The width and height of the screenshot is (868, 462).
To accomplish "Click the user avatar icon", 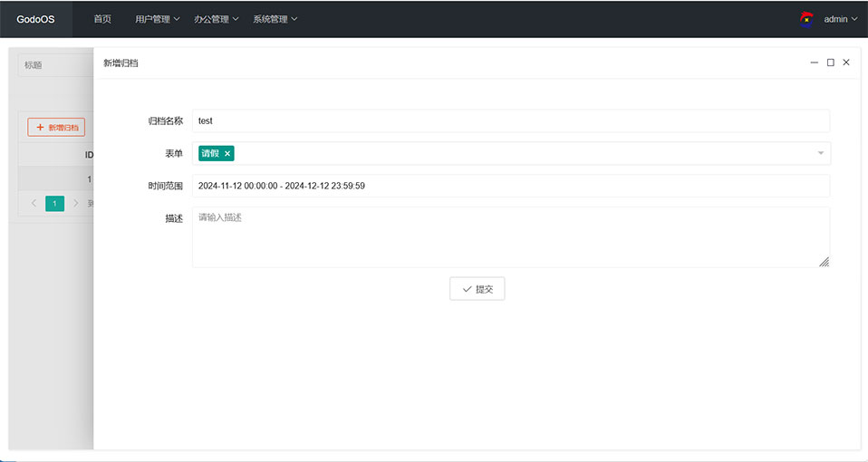I will pos(806,19).
